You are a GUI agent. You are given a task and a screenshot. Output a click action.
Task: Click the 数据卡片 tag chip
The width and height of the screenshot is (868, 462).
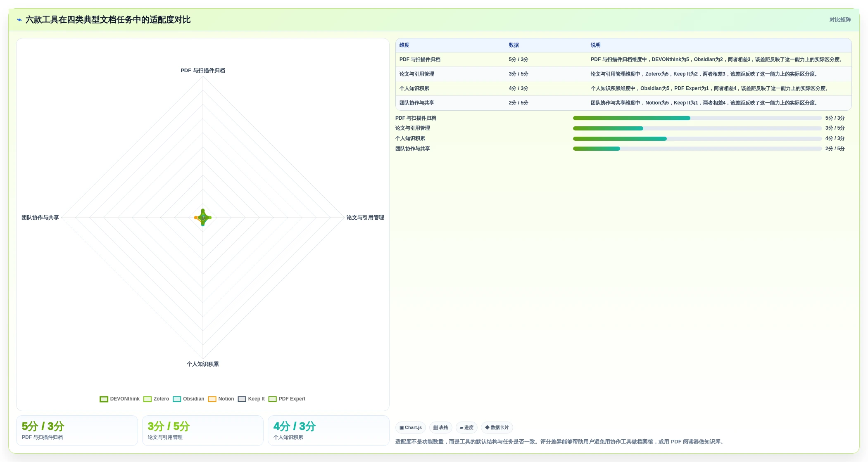click(497, 427)
